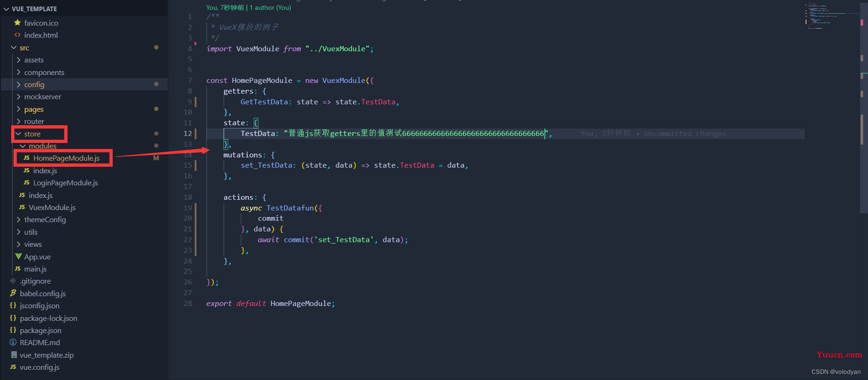Open package-lock.json file
The height and width of the screenshot is (380, 868).
(48, 318)
